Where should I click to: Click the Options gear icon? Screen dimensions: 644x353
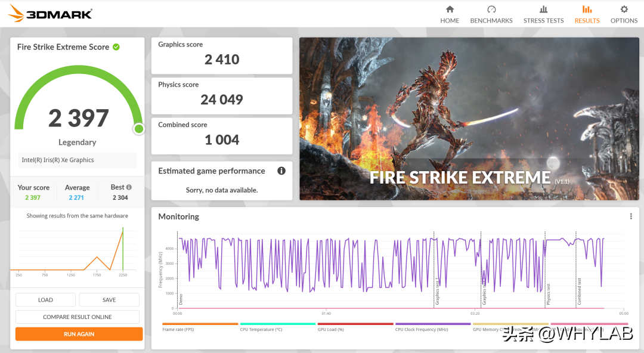coord(624,9)
